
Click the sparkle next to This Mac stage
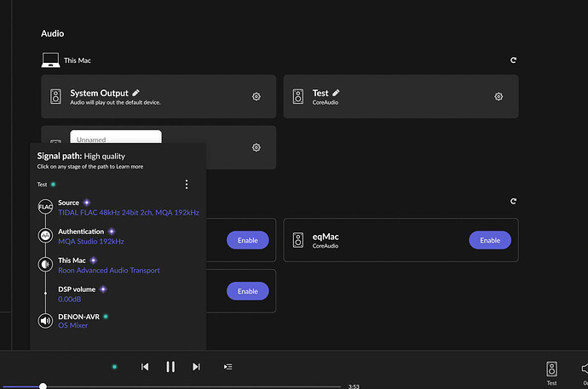(x=94, y=260)
